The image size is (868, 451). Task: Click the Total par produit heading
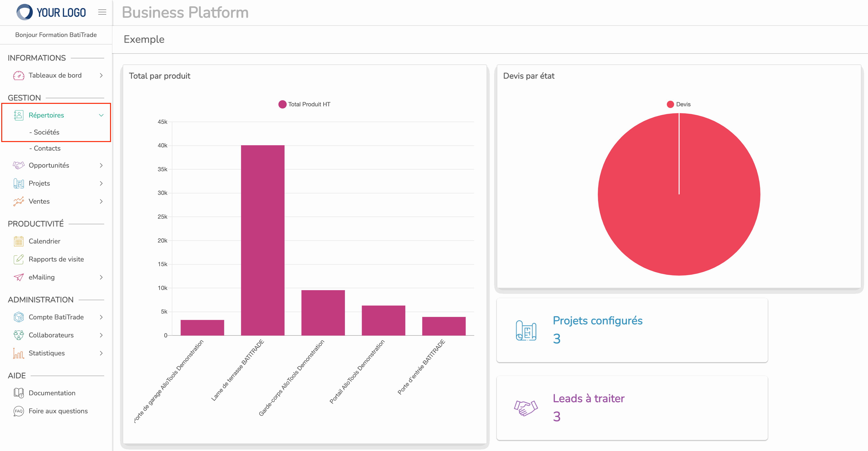(159, 76)
